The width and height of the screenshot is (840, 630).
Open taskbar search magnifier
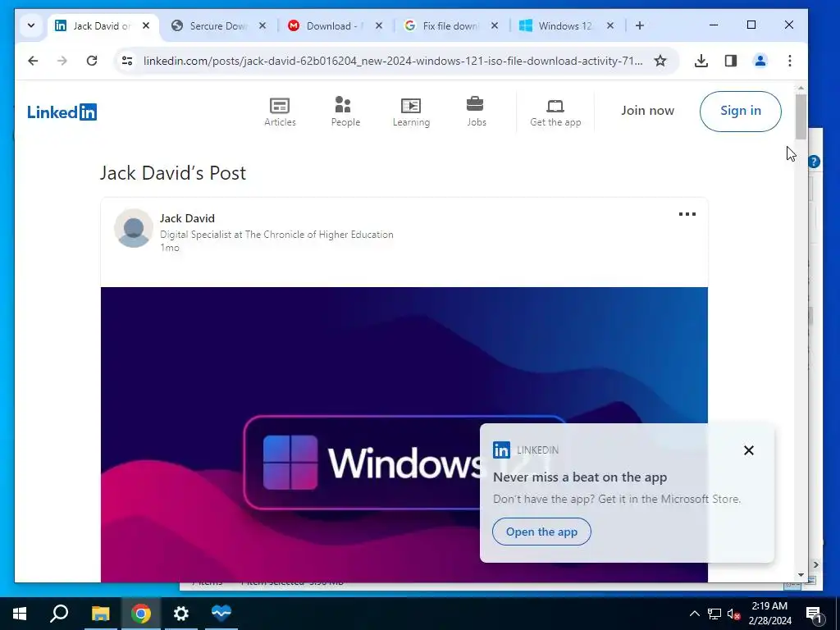(x=59, y=614)
